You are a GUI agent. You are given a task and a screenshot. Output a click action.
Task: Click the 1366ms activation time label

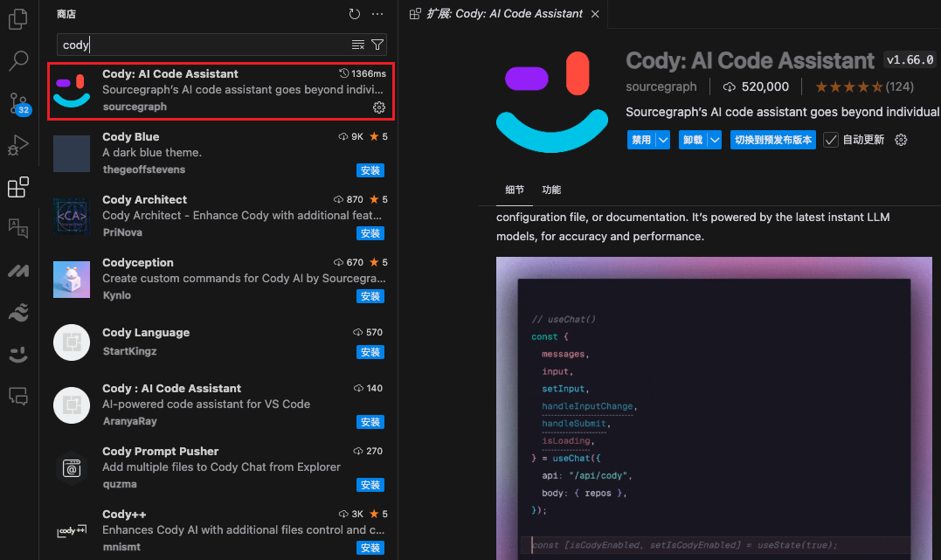[x=363, y=73]
